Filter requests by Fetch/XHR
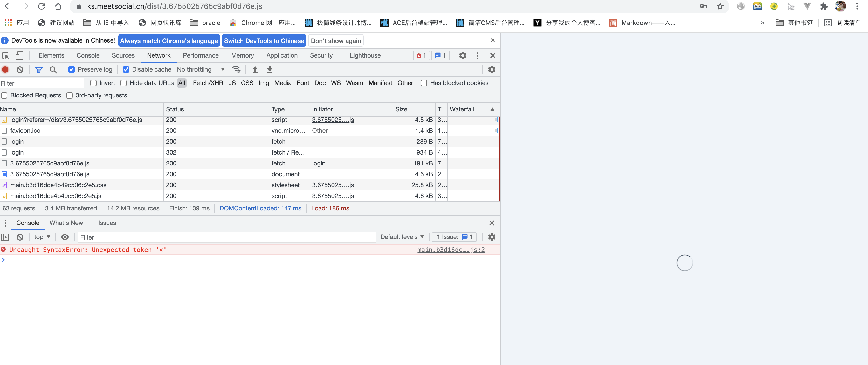868x365 pixels. click(x=208, y=83)
